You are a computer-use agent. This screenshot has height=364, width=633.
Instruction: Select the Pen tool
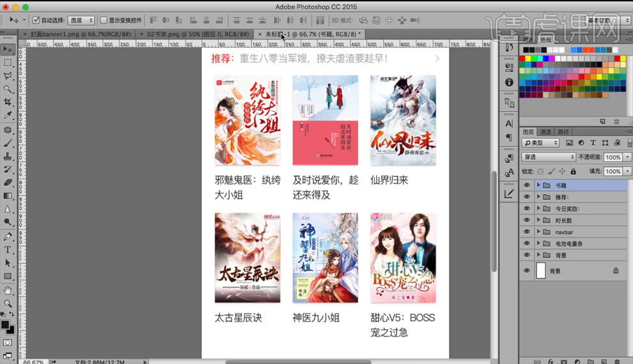[8, 237]
